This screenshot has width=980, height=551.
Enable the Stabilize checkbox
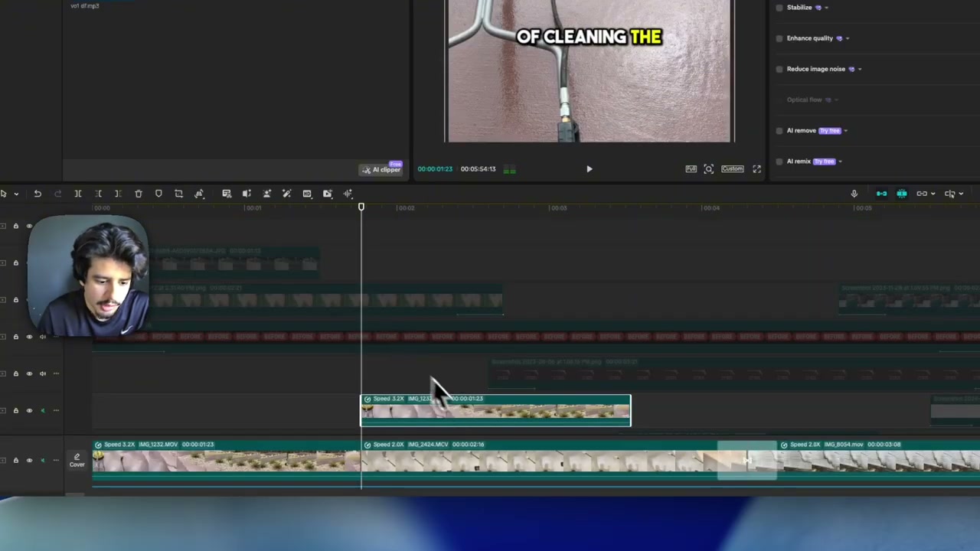(779, 8)
